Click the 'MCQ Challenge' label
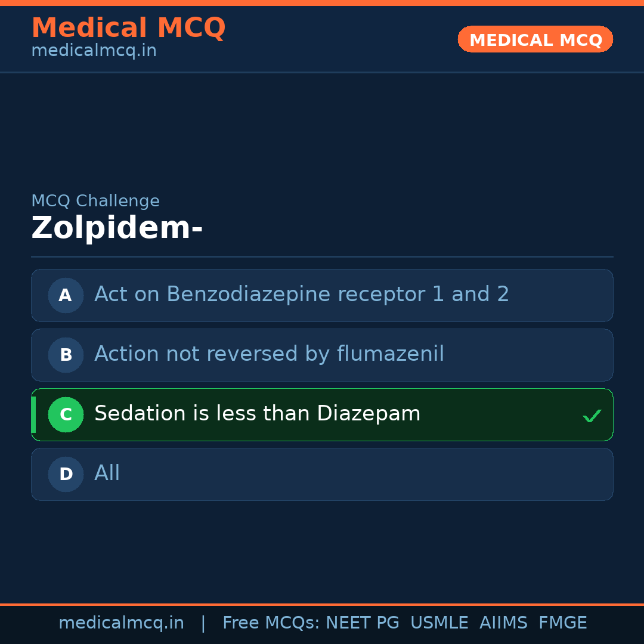 click(95, 201)
